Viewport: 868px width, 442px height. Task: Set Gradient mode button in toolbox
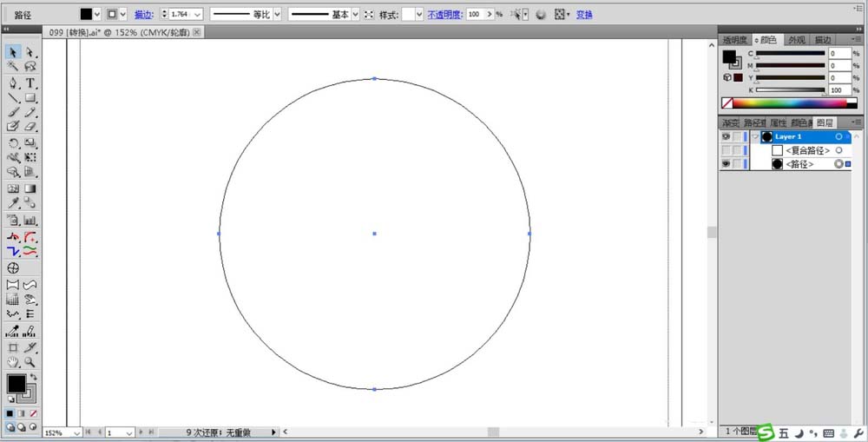coord(22,413)
